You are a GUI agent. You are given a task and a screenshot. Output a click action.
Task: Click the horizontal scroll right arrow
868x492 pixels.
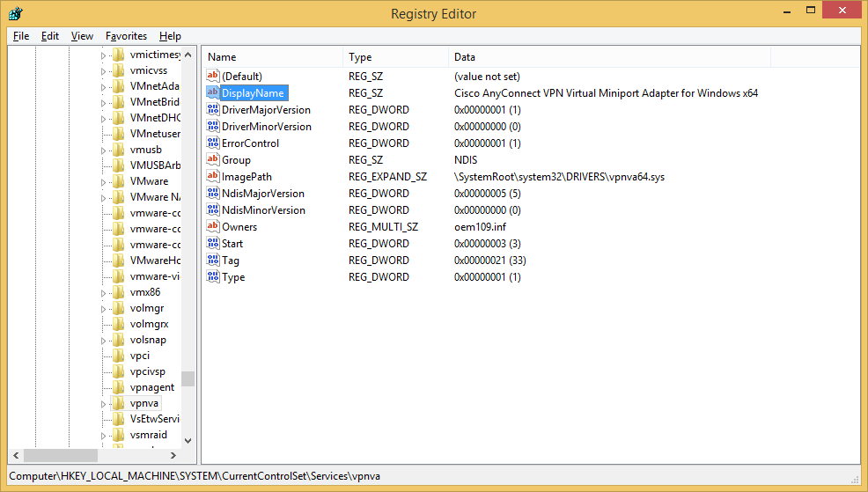coord(173,455)
